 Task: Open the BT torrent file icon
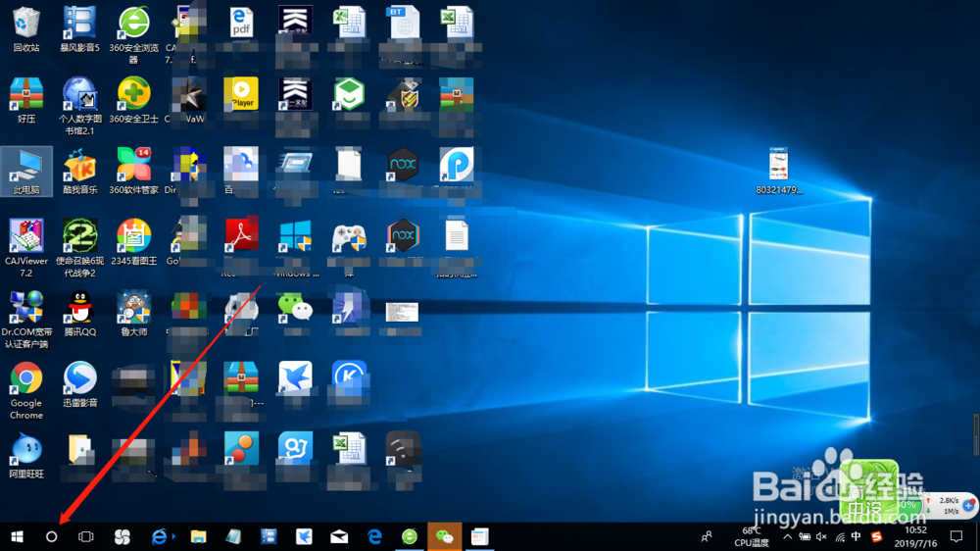click(x=403, y=24)
